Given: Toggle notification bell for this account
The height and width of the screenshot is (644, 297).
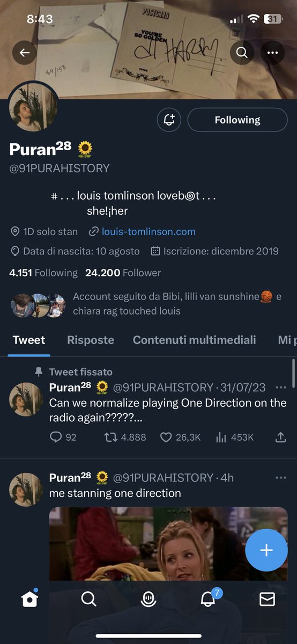Looking at the screenshot, I should pyautogui.click(x=169, y=120).
